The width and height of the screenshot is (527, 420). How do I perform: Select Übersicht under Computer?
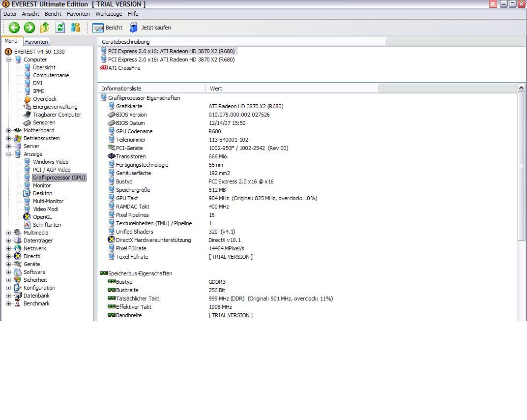point(44,67)
